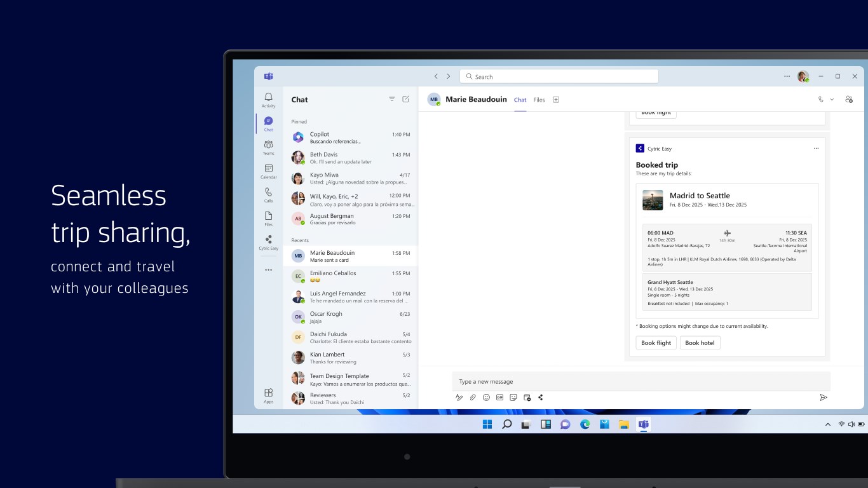Screen dimensions: 868x488
Task: Open Microsoft Store from taskbar
Action: point(605,424)
